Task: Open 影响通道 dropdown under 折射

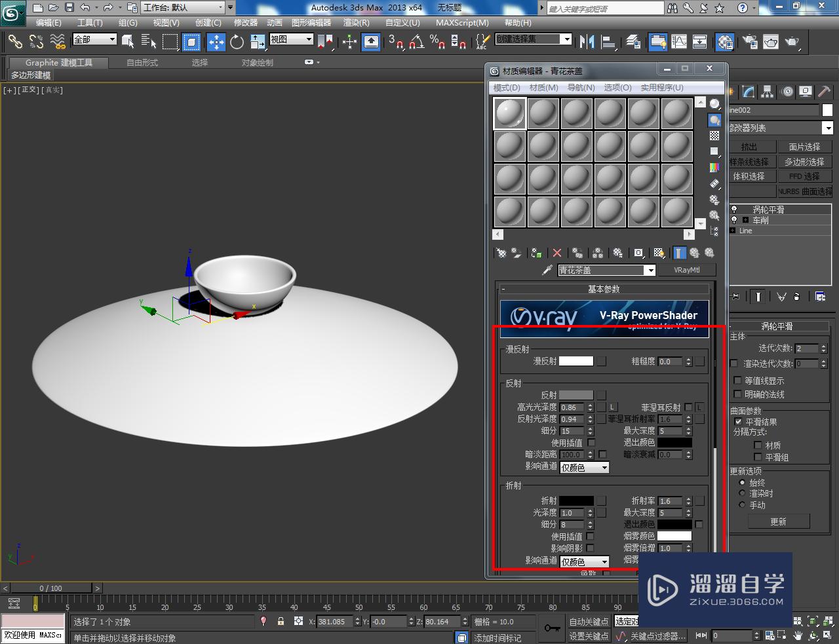Action: pos(585,562)
